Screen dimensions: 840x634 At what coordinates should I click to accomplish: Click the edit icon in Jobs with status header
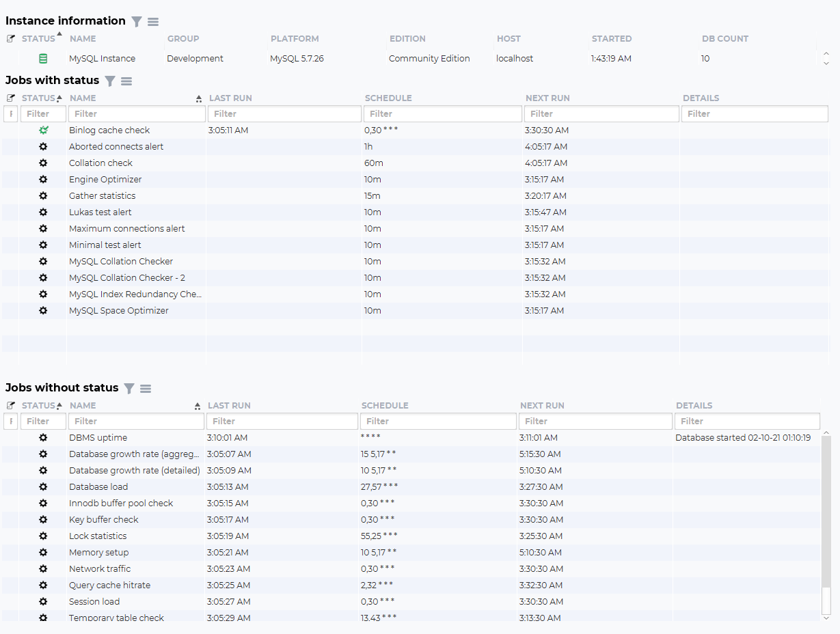pos(10,98)
